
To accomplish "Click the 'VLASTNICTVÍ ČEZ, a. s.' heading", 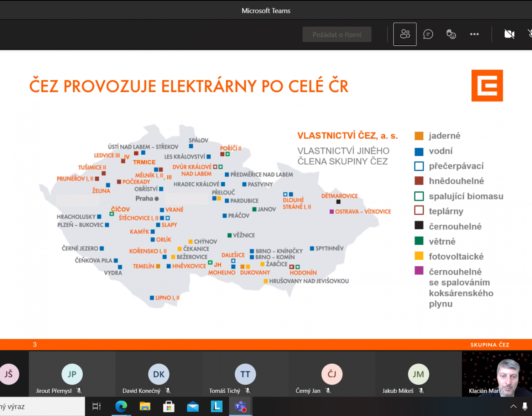I will click(x=347, y=136).
